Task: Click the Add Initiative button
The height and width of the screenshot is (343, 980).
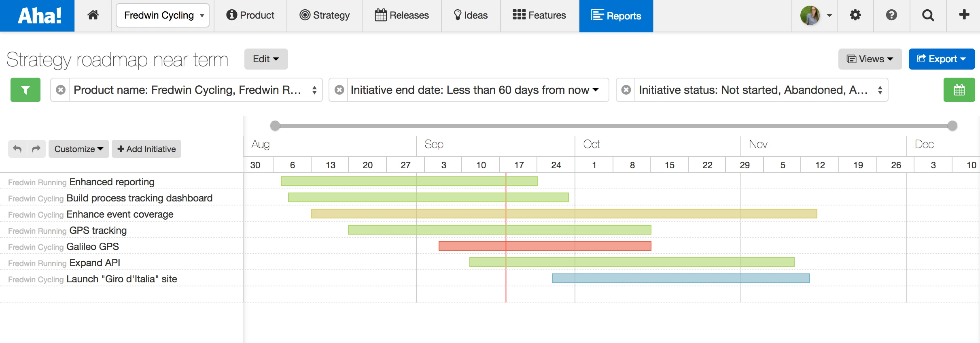Action: point(146,149)
